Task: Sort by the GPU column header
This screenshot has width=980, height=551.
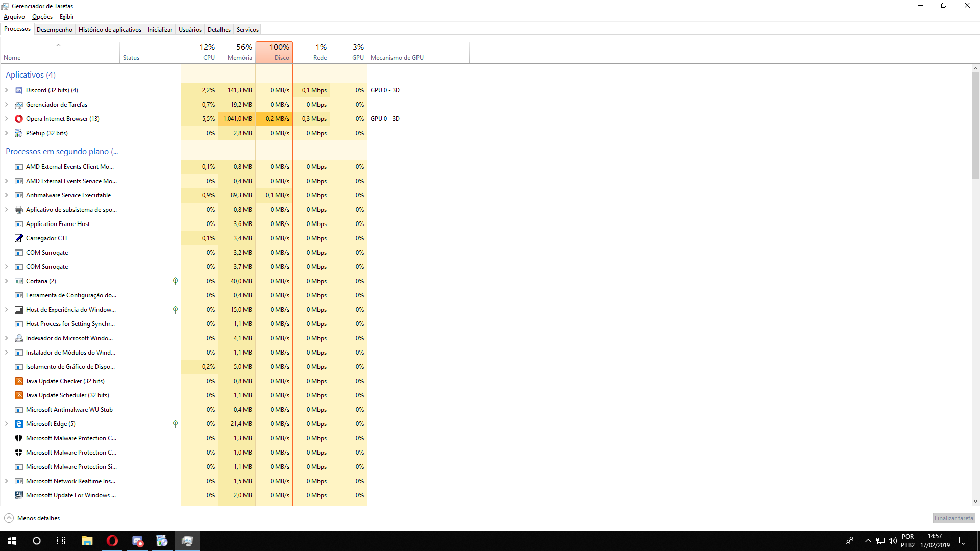Action: click(x=349, y=52)
